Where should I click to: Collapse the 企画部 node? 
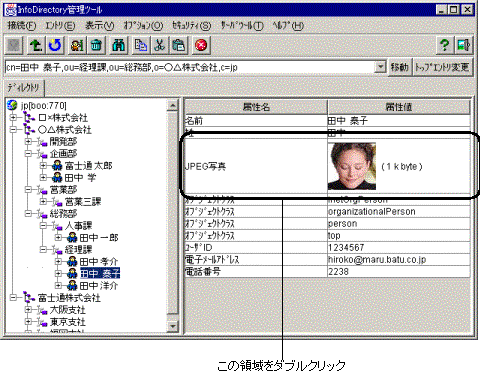click(28, 154)
